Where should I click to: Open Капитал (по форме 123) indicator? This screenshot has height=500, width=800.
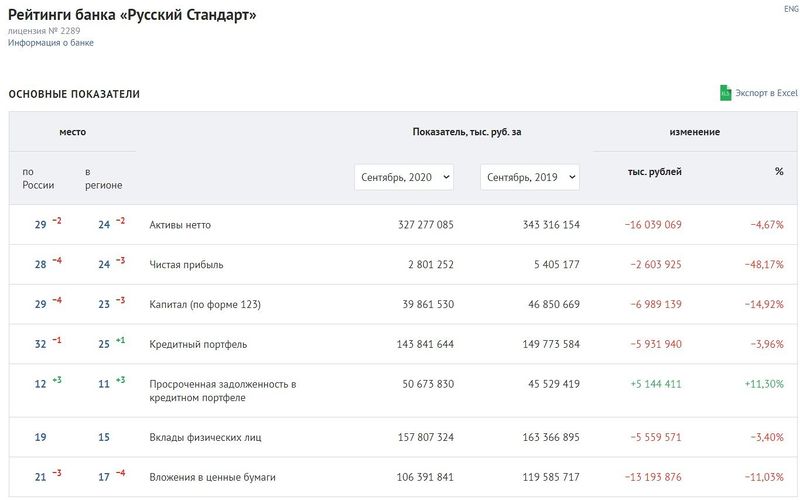click(205, 305)
